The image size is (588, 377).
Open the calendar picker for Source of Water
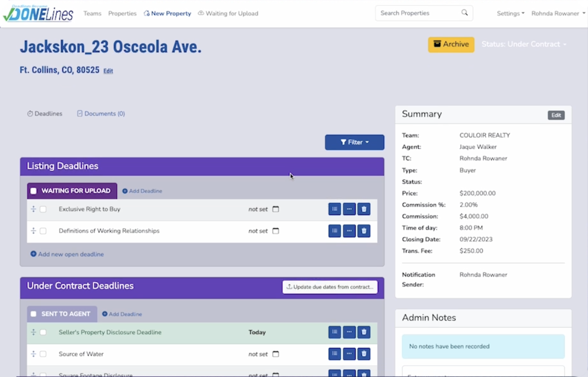point(276,354)
